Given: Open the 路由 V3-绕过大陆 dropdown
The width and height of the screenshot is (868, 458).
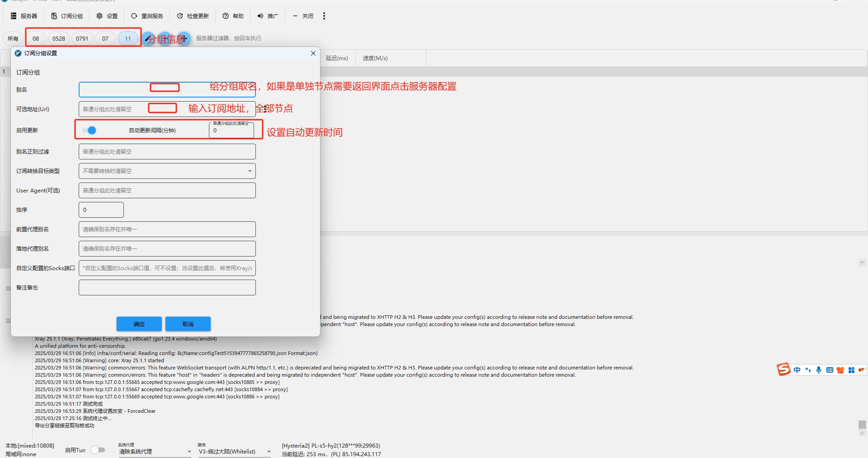Looking at the screenshot, I should [234, 451].
